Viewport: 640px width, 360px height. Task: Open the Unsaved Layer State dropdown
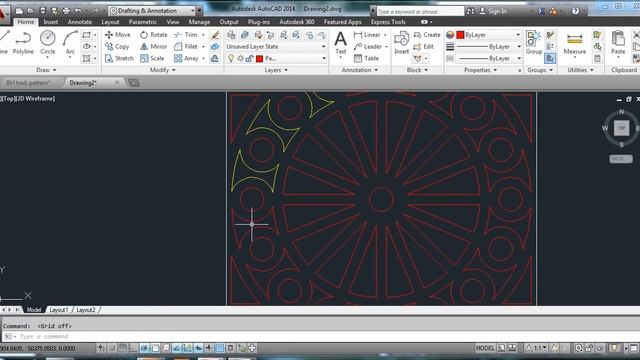coord(276,47)
